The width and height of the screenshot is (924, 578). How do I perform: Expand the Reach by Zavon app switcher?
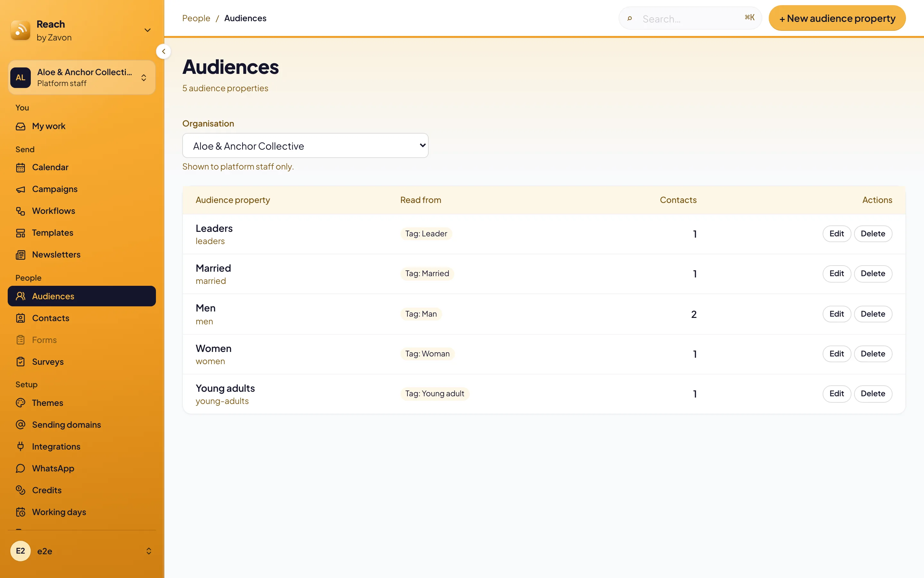(147, 30)
